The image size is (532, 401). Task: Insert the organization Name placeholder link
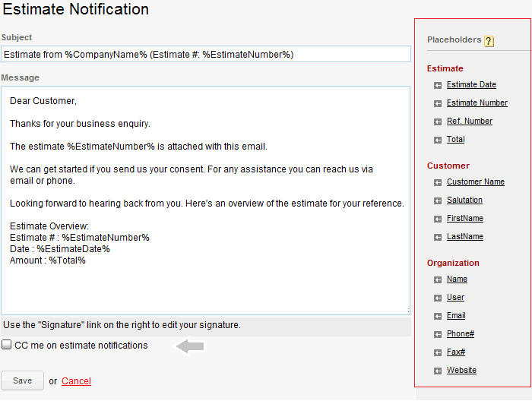point(457,279)
